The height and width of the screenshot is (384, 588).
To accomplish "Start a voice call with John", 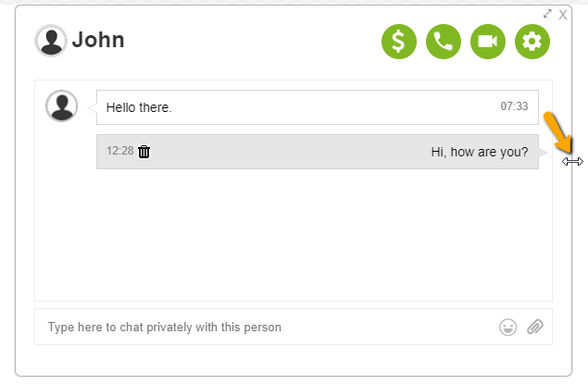I will click(x=444, y=42).
